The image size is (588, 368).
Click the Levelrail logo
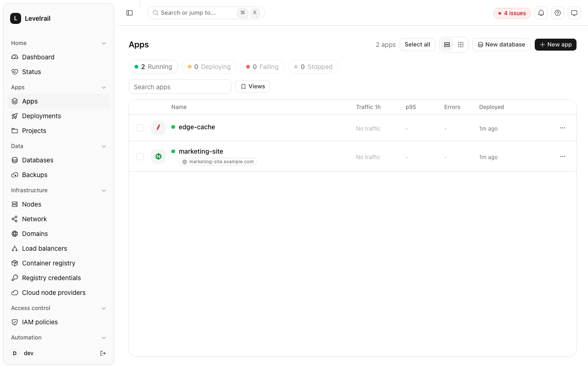tap(16, 18)
